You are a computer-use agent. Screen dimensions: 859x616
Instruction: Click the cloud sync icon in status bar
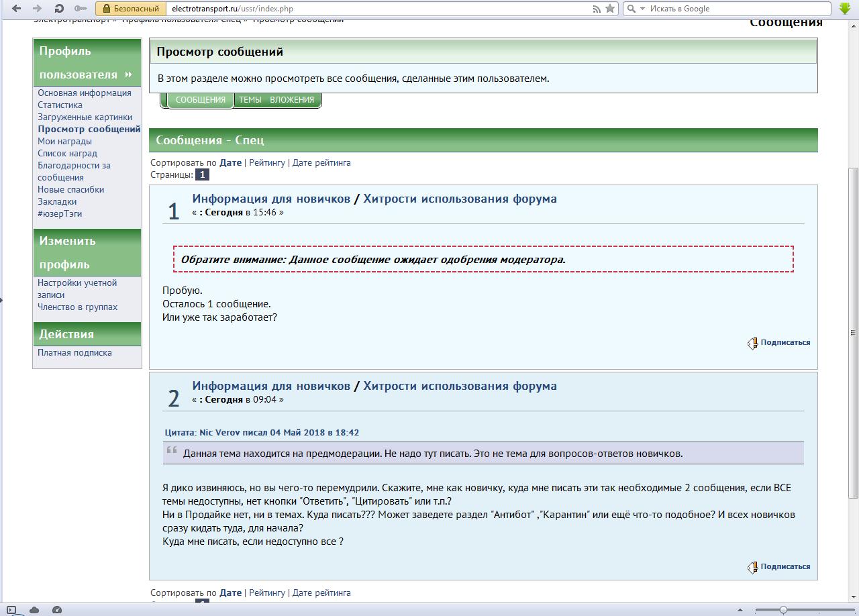pyautogui.click(x=34, y=610)
